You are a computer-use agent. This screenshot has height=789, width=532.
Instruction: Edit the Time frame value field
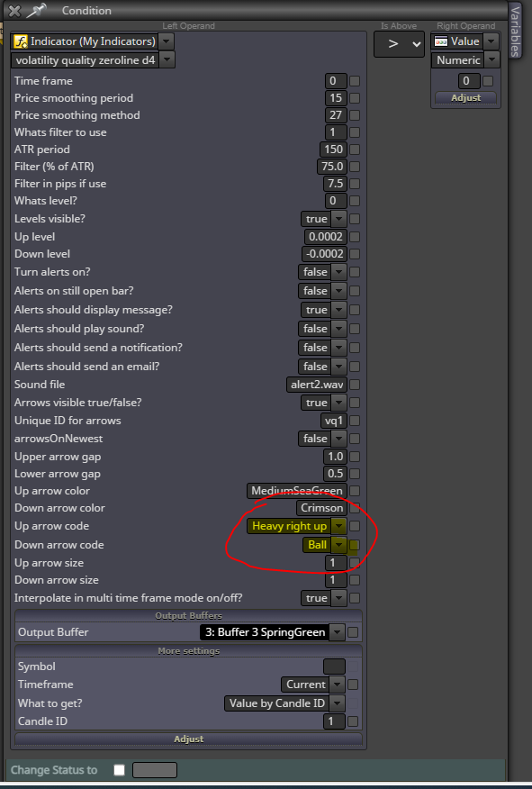pyautogui.click(x=336, y=80)
